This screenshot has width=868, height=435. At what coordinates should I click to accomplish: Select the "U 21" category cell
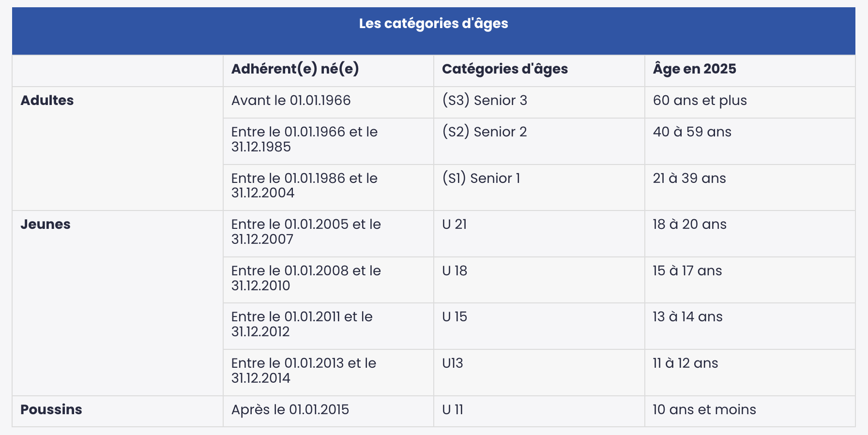pyautogui.click(x=454, y=225)
